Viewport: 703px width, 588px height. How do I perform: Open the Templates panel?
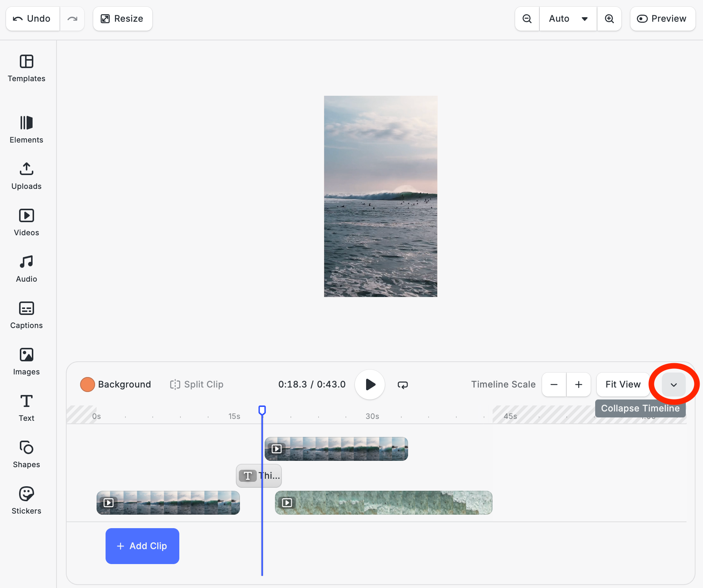pos(26,69)
